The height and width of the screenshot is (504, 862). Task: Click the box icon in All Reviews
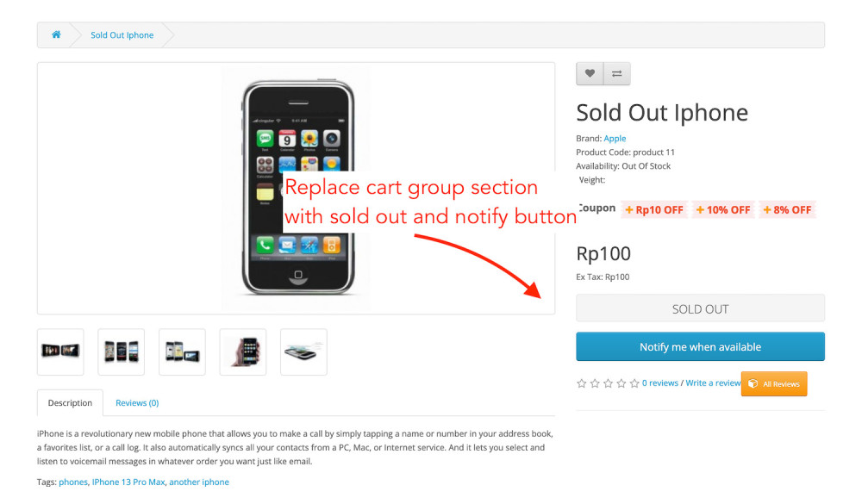tap(753, 384)
